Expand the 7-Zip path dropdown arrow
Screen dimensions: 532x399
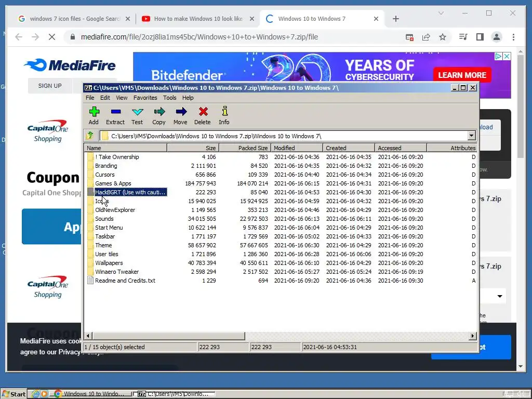pyautogui.click(x=472, y=136)
